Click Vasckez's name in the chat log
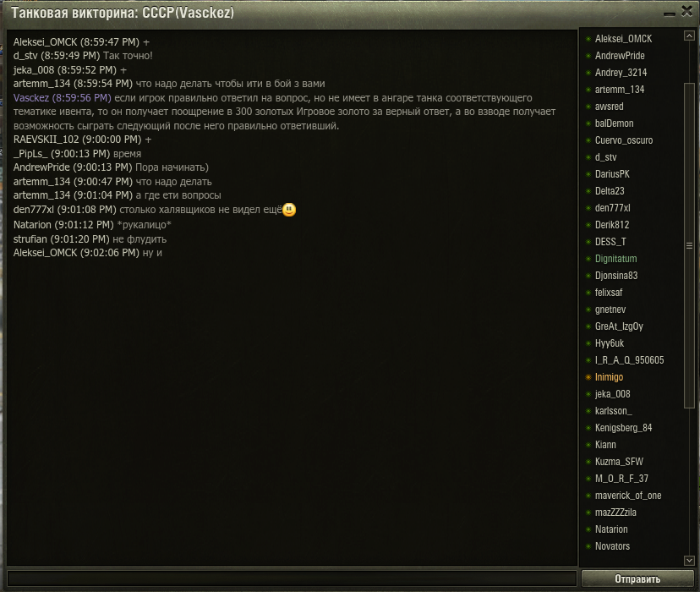The height and width of the screenshot is (592, 700). click(30, 98)
